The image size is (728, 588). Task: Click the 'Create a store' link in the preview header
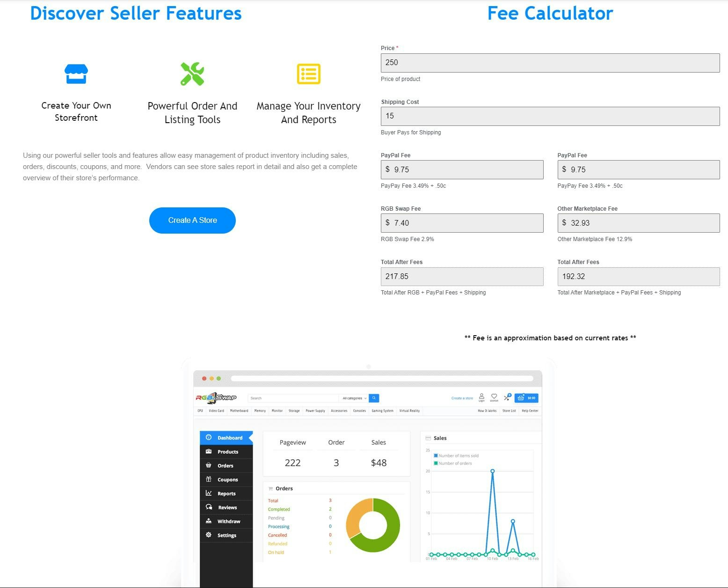pos(462,398)
